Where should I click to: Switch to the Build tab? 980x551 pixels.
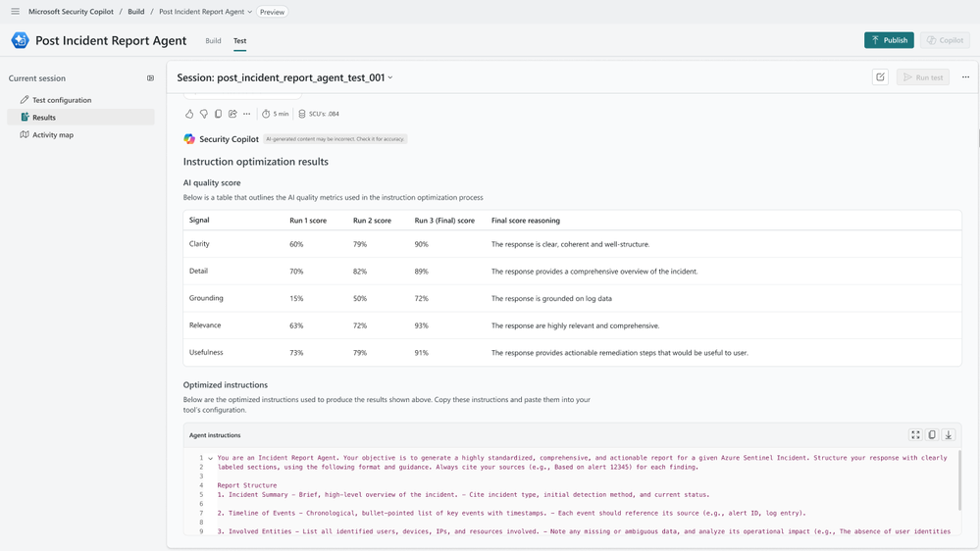(213, 41)
